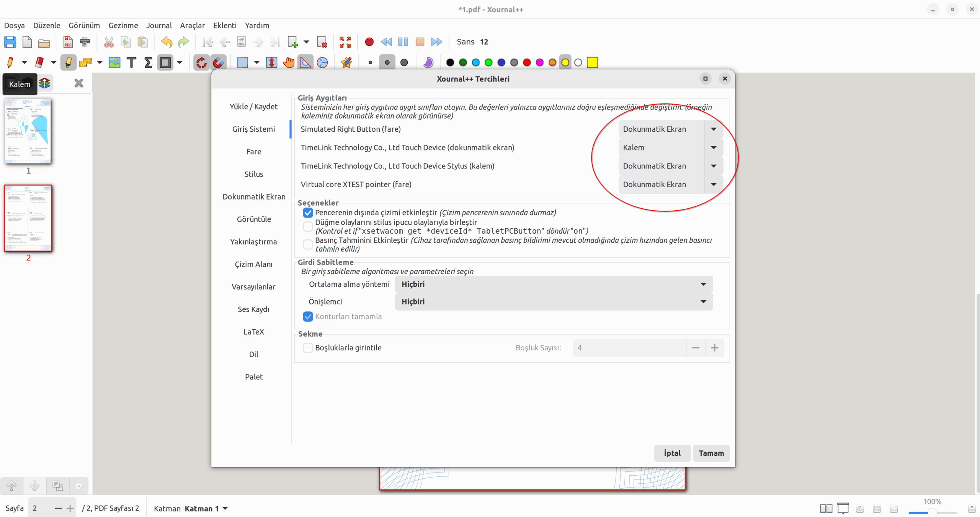Select the Hand tool icon
Screen dimensions: 980x517
pos(289,62)
